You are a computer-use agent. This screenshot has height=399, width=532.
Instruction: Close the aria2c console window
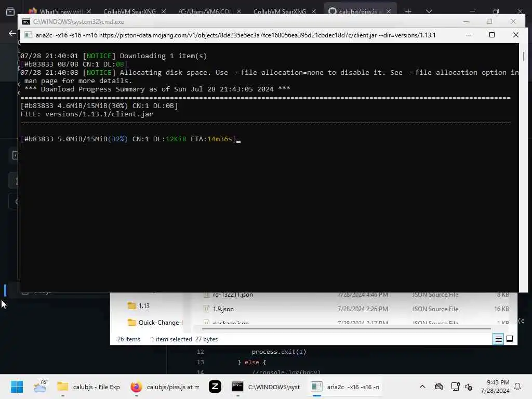click(516, 35)
